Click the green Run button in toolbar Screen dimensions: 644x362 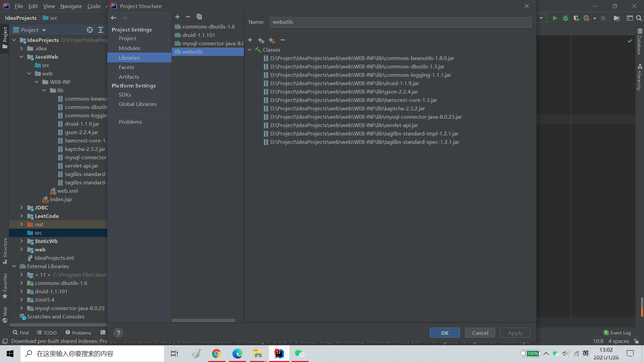click(555, 18)
